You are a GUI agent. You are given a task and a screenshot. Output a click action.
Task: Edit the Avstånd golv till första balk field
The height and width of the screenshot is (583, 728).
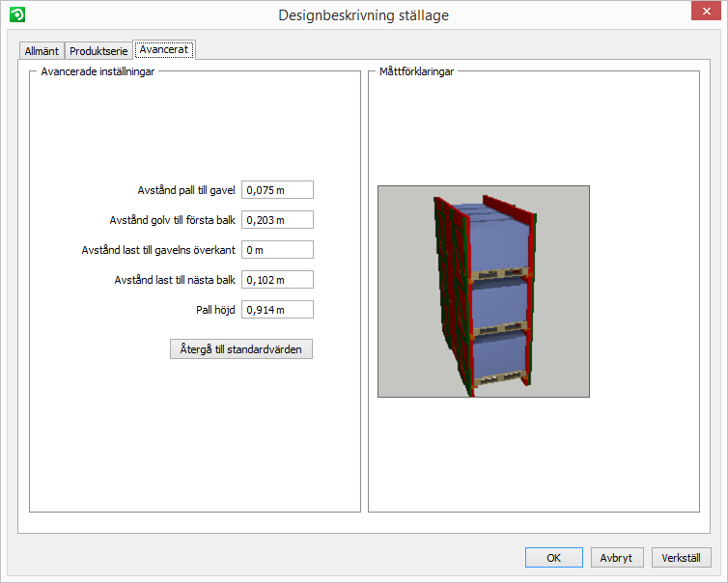(277, 219)
